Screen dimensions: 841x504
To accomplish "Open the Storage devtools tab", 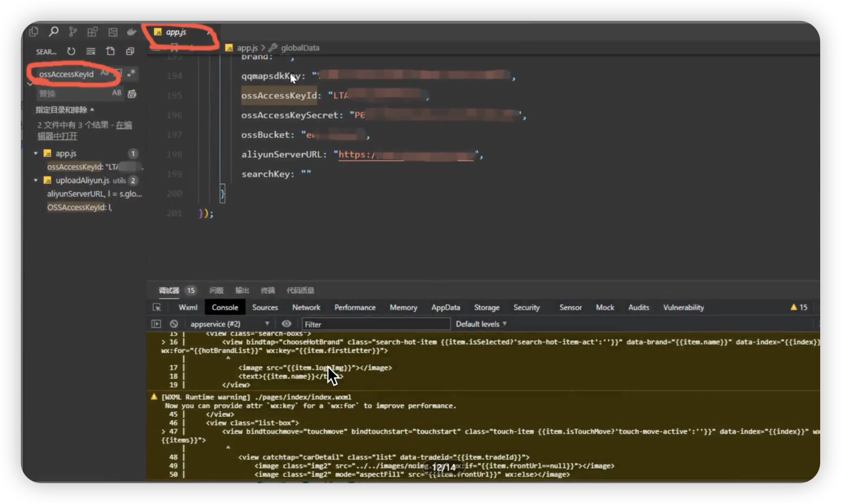I will pos(486,307).
